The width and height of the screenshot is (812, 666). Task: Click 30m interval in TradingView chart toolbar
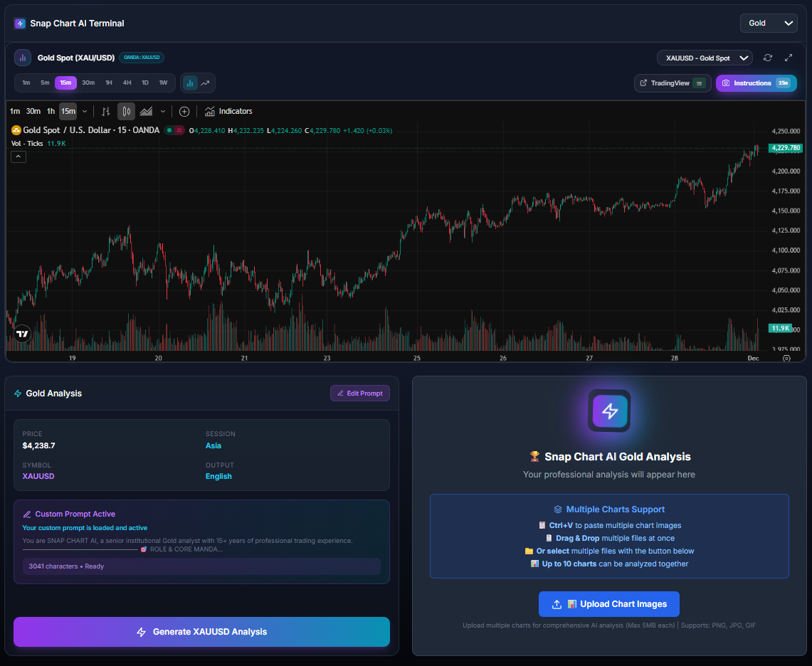click(x=33, y=111)
